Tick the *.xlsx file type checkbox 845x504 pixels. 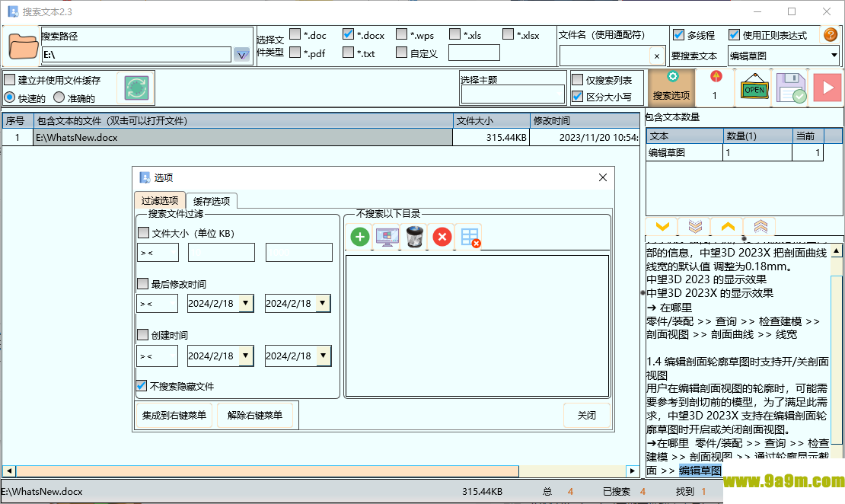pos(509,34)
